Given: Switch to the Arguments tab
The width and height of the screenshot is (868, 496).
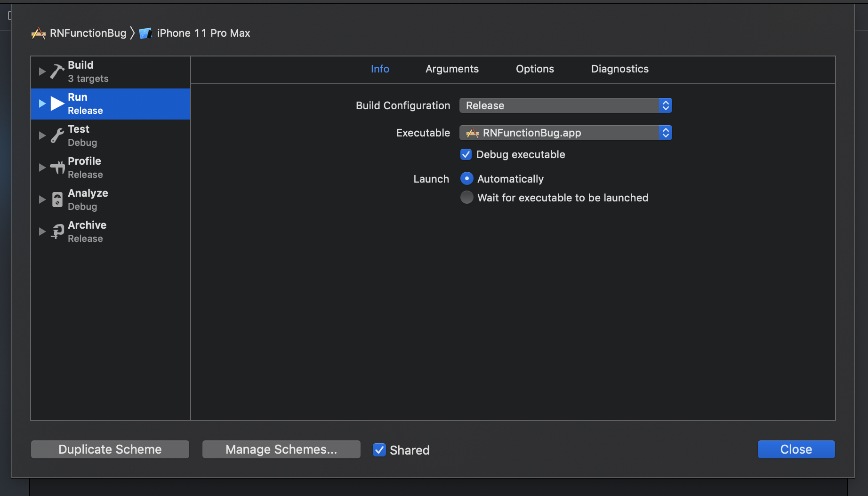Looking at the screenshot, I should point(451,69).
